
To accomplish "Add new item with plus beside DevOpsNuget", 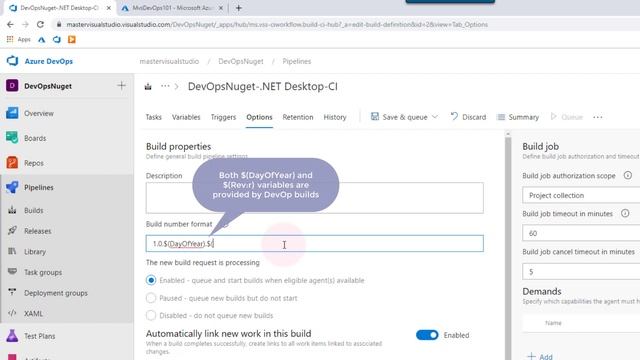I will click(x=121, y=86).
